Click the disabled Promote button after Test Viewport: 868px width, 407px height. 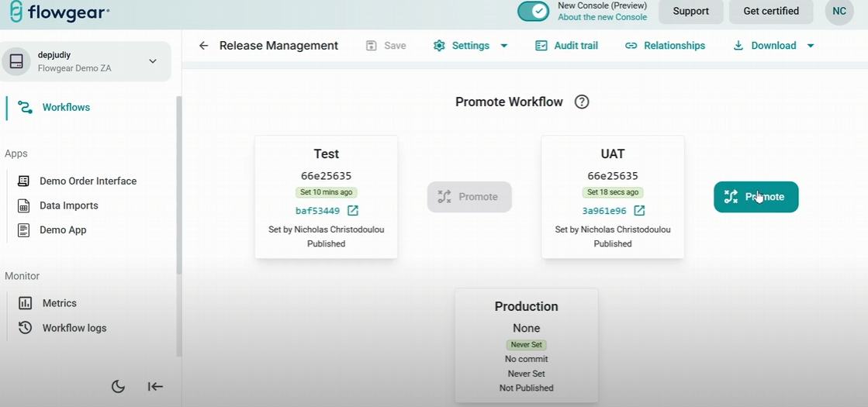[x=469, y=197]
